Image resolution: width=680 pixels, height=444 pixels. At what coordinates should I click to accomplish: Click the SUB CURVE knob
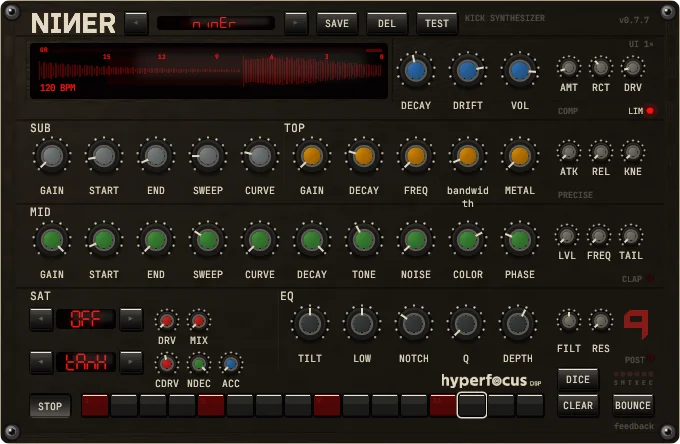(x=260, y=156)
